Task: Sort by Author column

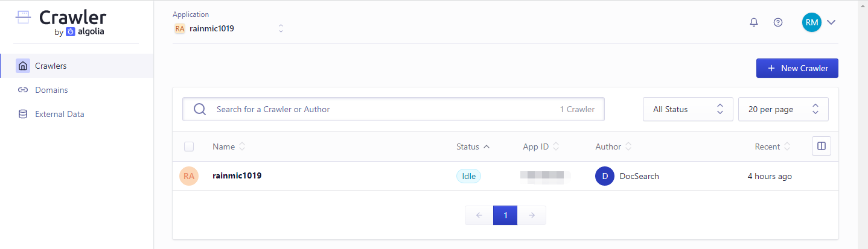Action: (x=613, y=147)
